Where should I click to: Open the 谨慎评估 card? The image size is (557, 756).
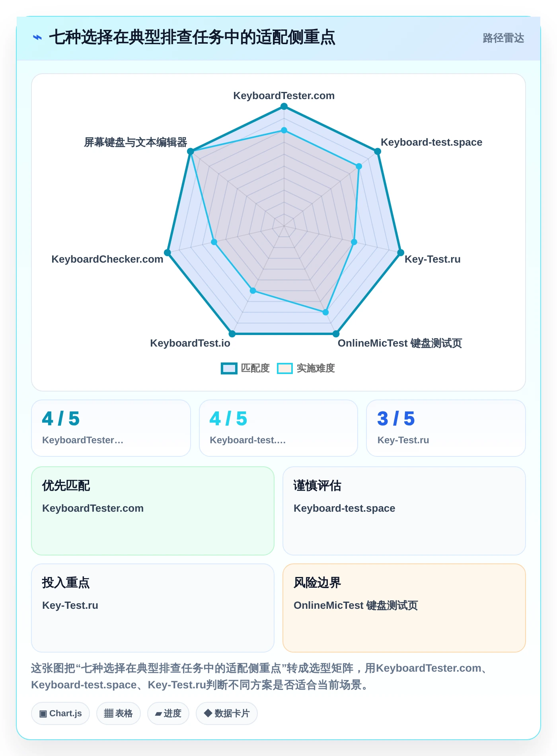pyautogui.click(x=404, y=511)
